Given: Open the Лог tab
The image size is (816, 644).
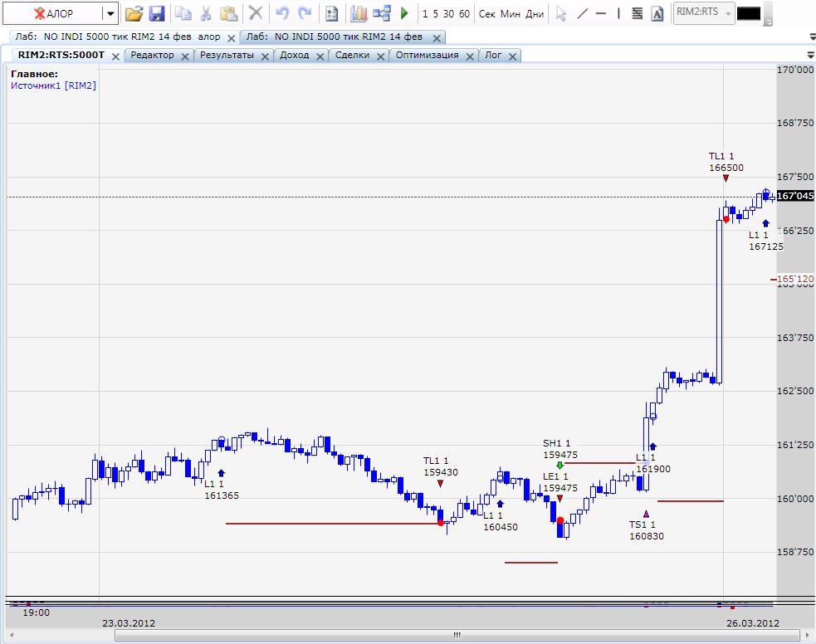Looking at the screenshot, I should [x=493, y=55].
